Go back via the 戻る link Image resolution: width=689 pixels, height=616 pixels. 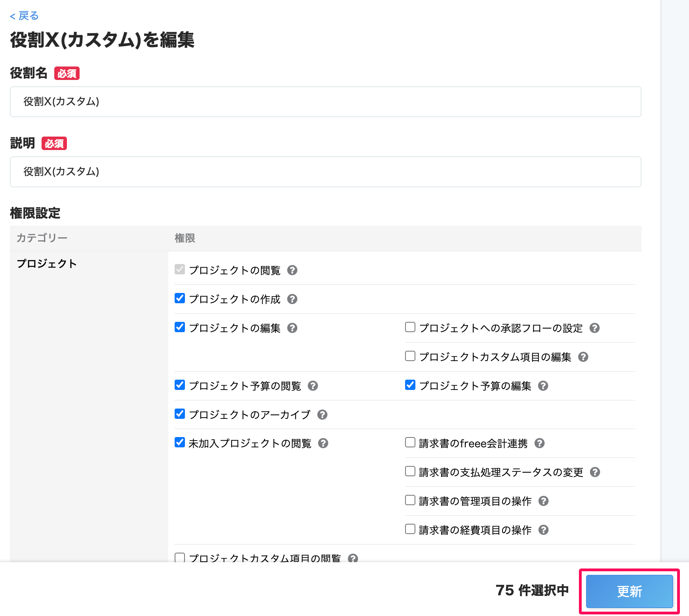pos(24,16)
